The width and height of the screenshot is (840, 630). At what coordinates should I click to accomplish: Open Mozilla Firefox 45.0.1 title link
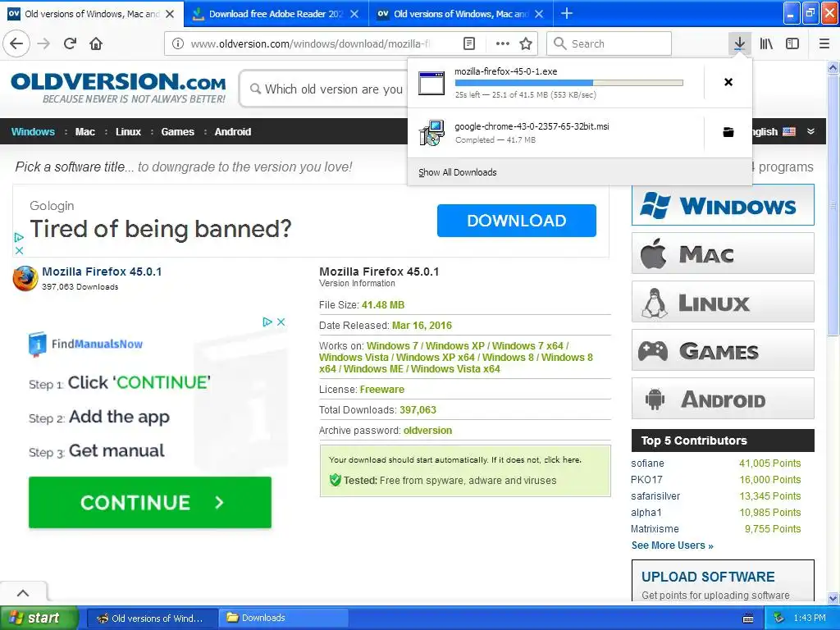pos(102,272)
